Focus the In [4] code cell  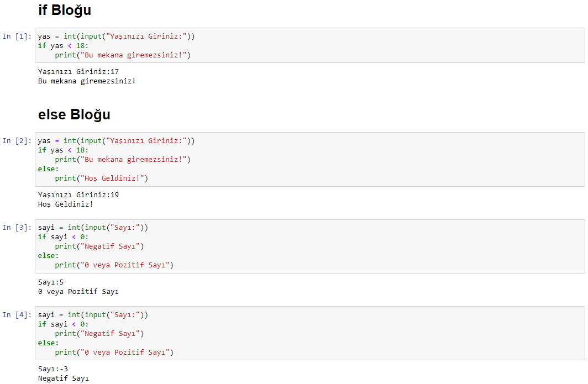pos(309,333)
